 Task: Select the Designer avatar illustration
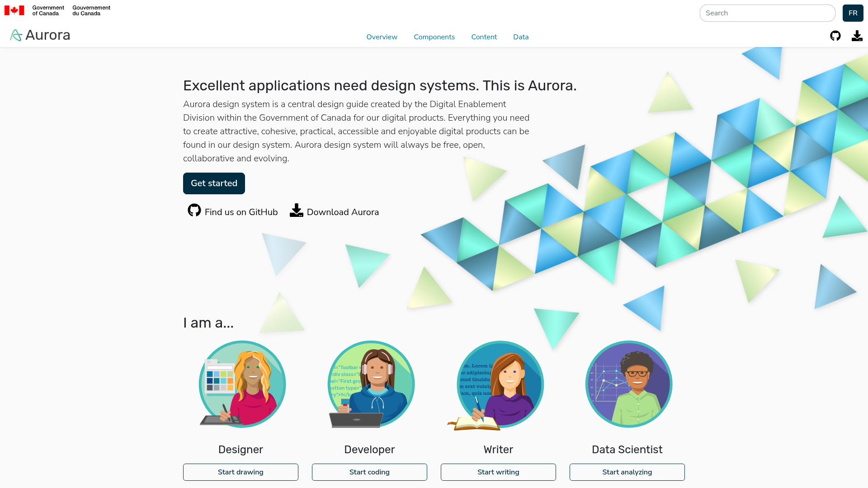[x=242, y=384]
